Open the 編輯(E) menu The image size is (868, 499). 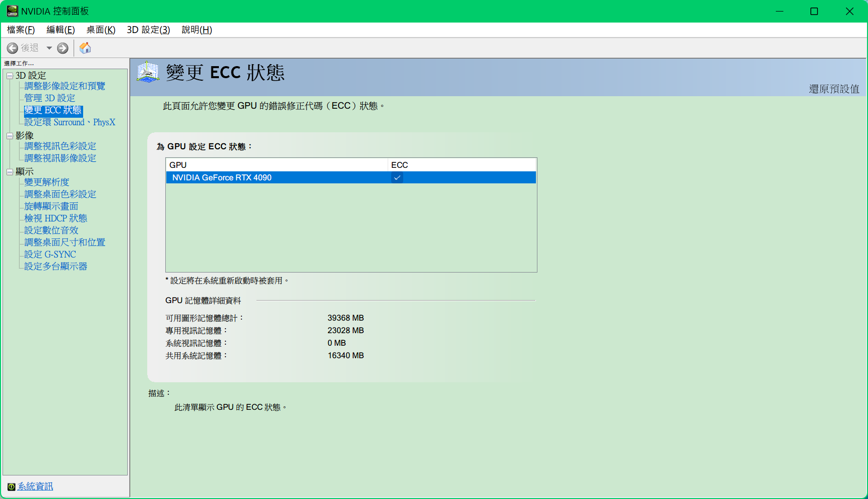coord(61,30)
